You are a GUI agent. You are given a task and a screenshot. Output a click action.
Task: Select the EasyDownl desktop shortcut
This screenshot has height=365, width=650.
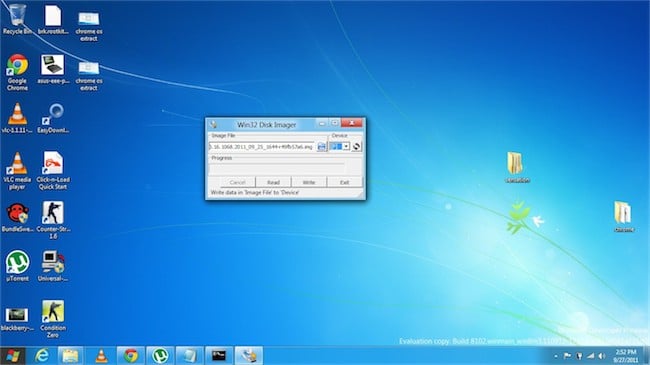tap(53, 118)
